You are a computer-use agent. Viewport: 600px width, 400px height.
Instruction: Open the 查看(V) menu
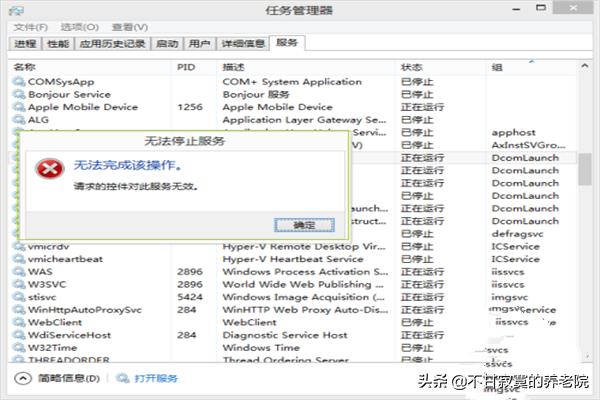(x=130, y=27)
